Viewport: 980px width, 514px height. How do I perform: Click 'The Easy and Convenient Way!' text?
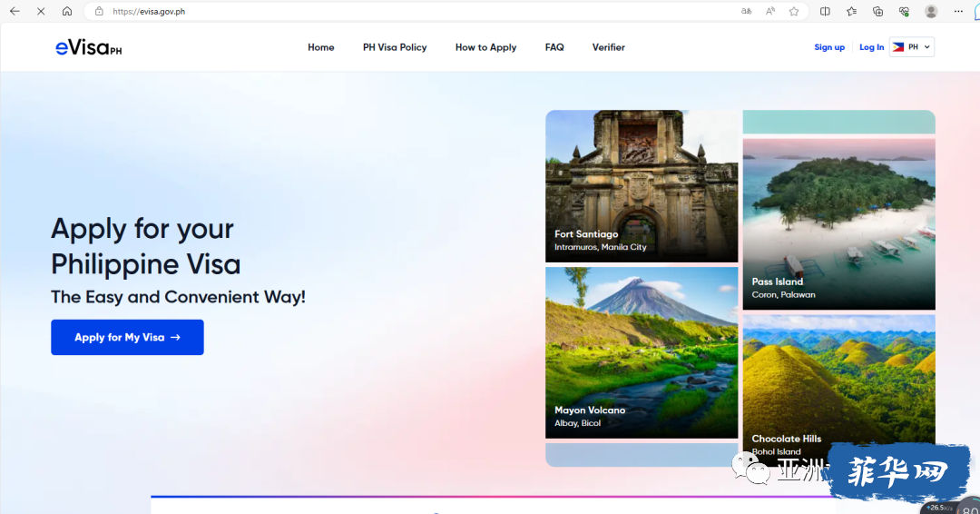pyautogui.click(x=178, y=297)
